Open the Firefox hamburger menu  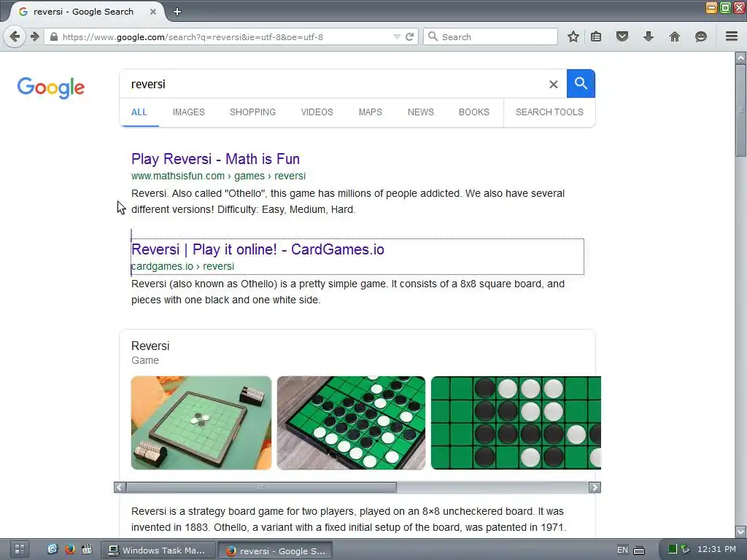[x=732, y=36]
